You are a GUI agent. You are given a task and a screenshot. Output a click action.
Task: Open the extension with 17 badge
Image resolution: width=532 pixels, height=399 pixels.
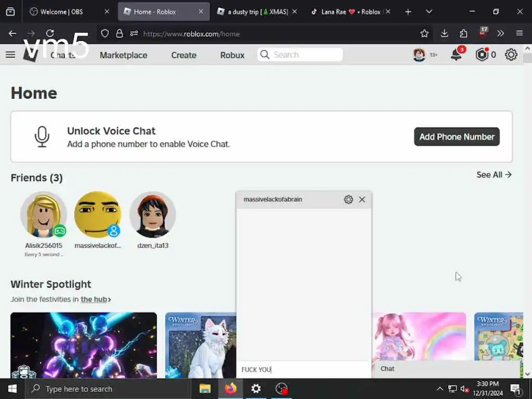[483, 33]
